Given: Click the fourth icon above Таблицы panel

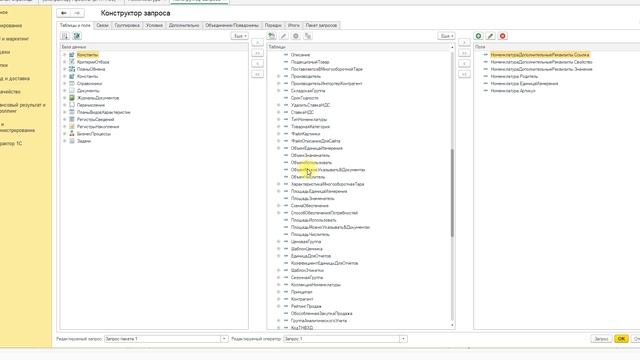Looking at the screenshot, I should (x=308, y=36).
